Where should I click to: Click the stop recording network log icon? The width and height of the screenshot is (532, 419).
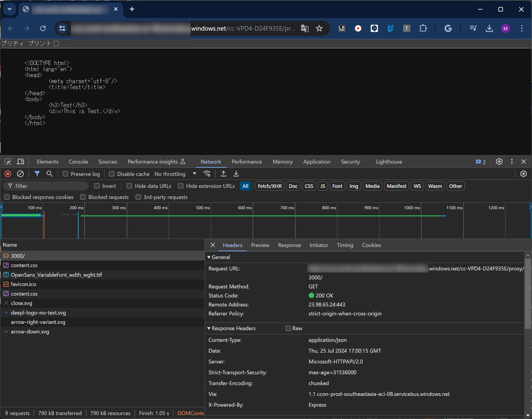8,174
